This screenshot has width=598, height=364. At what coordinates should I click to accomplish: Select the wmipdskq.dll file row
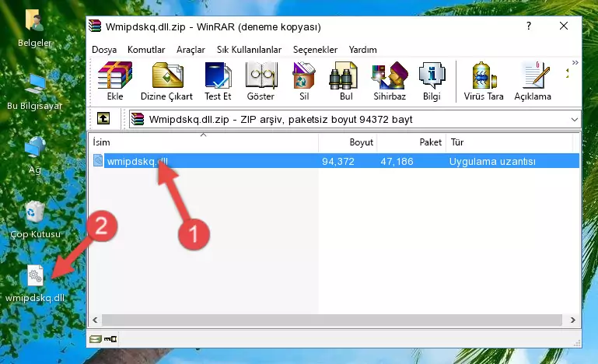point(335,161)
